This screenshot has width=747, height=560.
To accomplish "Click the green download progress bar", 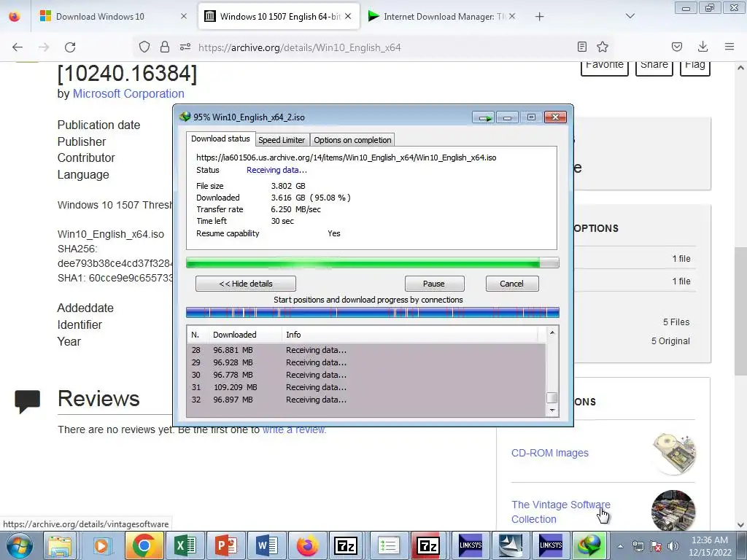I will point(373,262).
